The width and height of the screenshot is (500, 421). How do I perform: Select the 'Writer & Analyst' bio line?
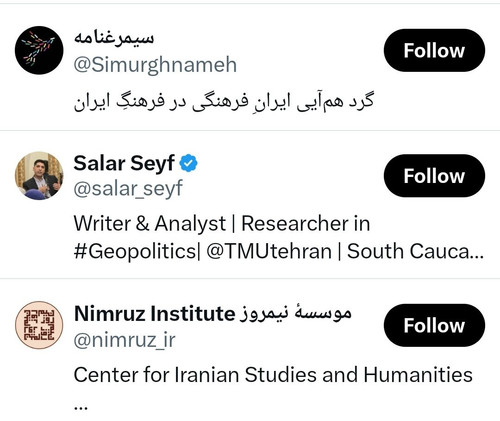(150, 223)
